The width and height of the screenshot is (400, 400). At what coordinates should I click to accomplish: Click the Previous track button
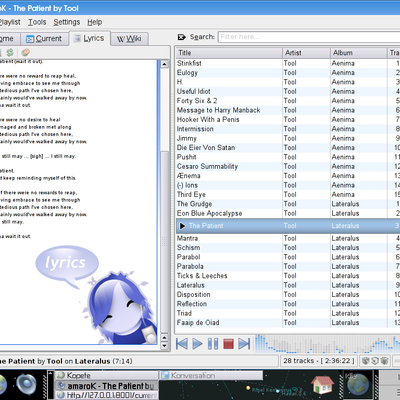(182, 343)
